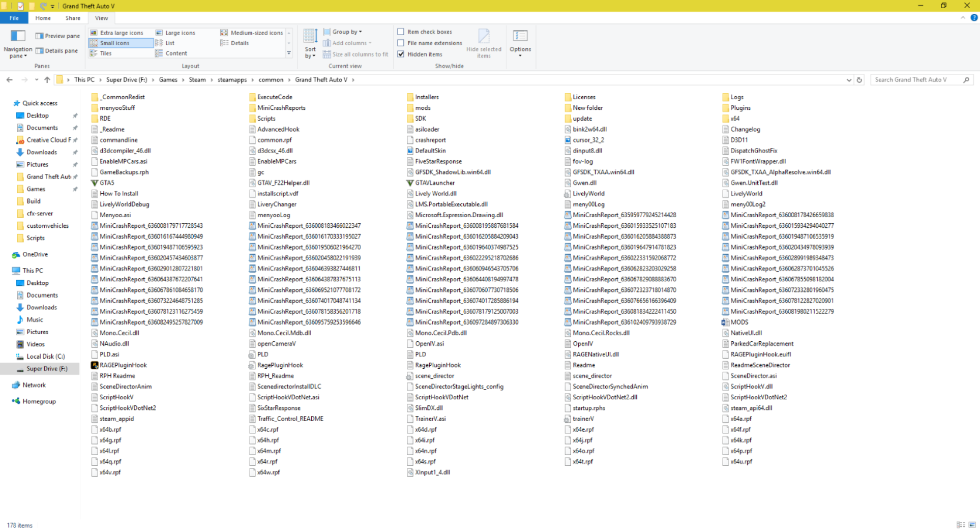Switch layout to Medium-sized icons
Viewport: 980px width, 531px height.
coord(252,33)
